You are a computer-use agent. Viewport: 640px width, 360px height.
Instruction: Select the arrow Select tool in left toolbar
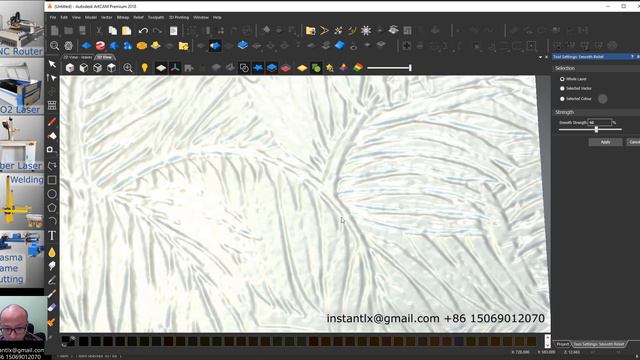(x=52, y=64)
